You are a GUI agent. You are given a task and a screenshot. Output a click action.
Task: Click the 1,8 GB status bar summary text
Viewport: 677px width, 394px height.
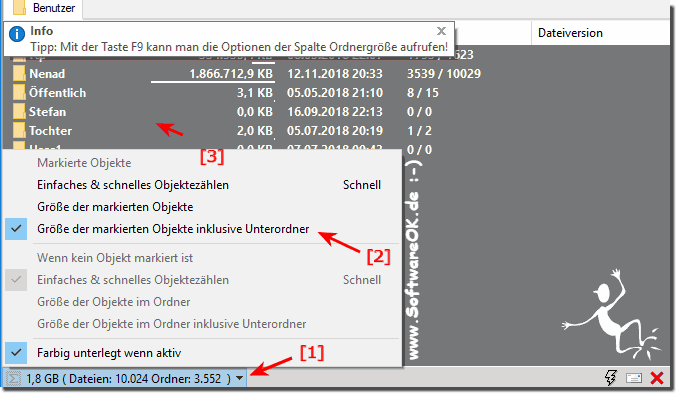(x=129, y=379)
